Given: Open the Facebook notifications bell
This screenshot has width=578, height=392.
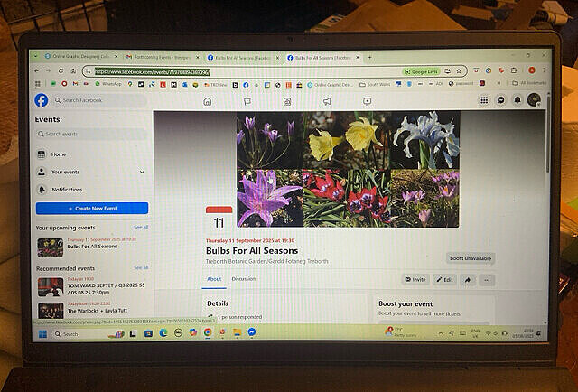Looking at the screenshot, I should [517, 100].
